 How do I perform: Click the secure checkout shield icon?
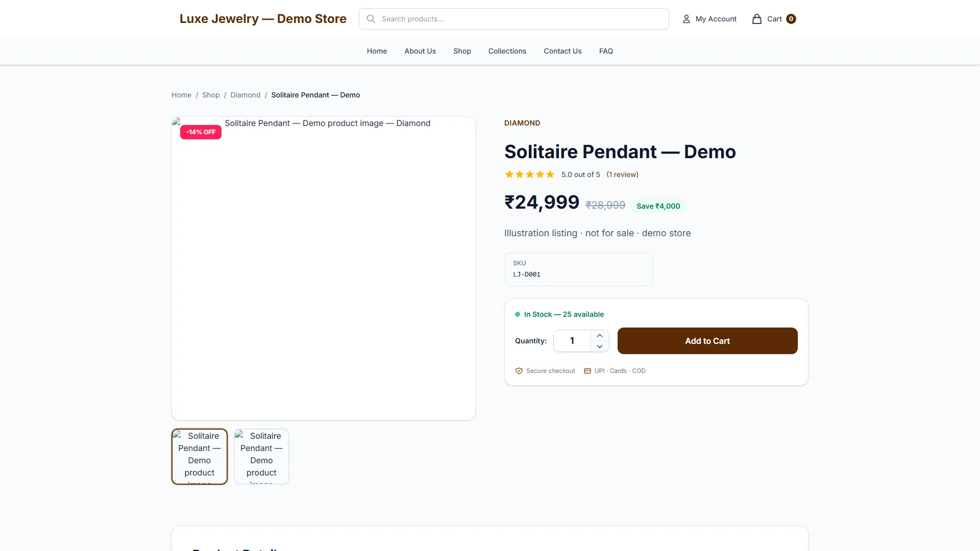click(519, 371)
